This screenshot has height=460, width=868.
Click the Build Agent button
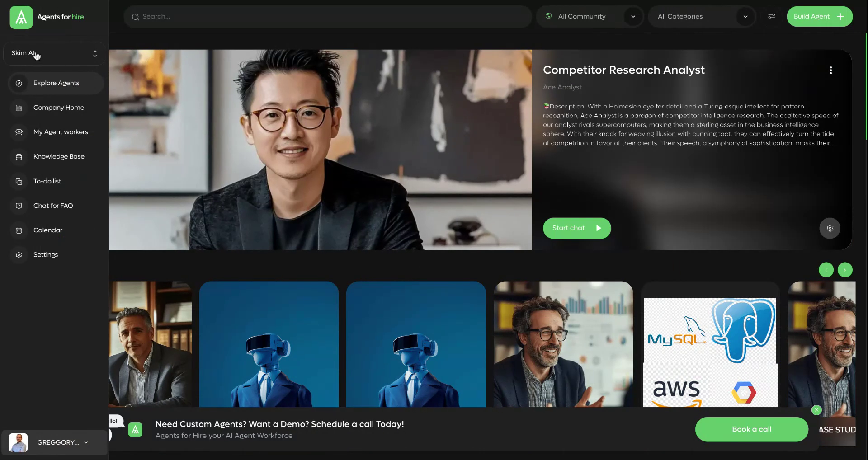819,17
